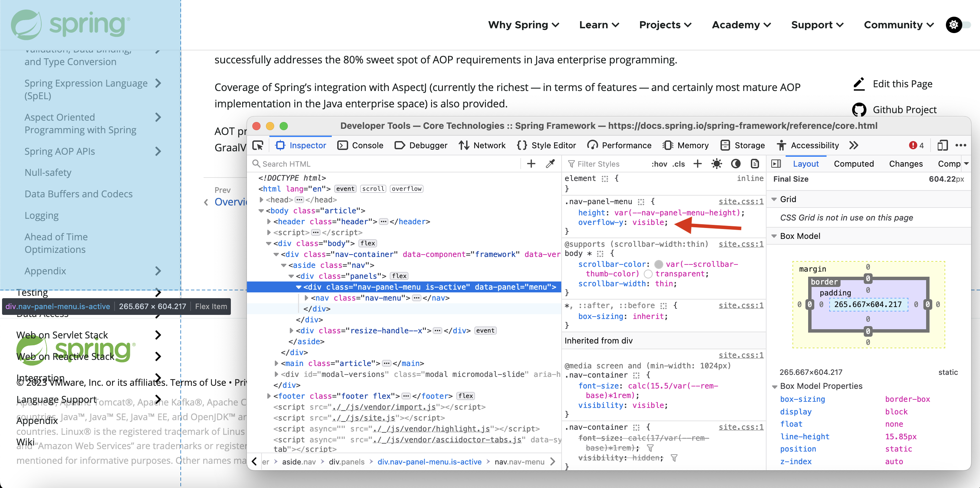The width and height of the screenshot is (980, 488).
Task: Click the transparent color swatch
Action: coord(648,274)
